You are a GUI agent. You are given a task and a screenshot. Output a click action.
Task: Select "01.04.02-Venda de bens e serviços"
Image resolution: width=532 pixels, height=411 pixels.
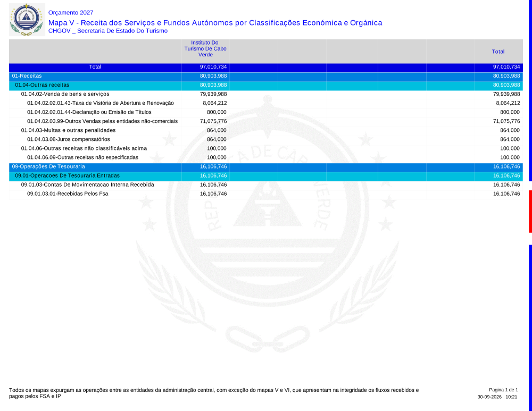point(65,94)
